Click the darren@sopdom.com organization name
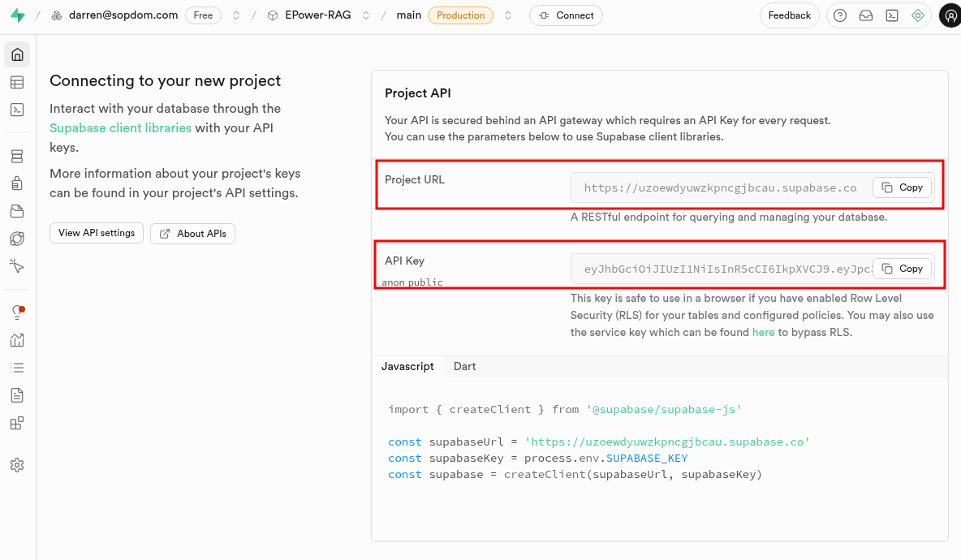 pos(123,15)
